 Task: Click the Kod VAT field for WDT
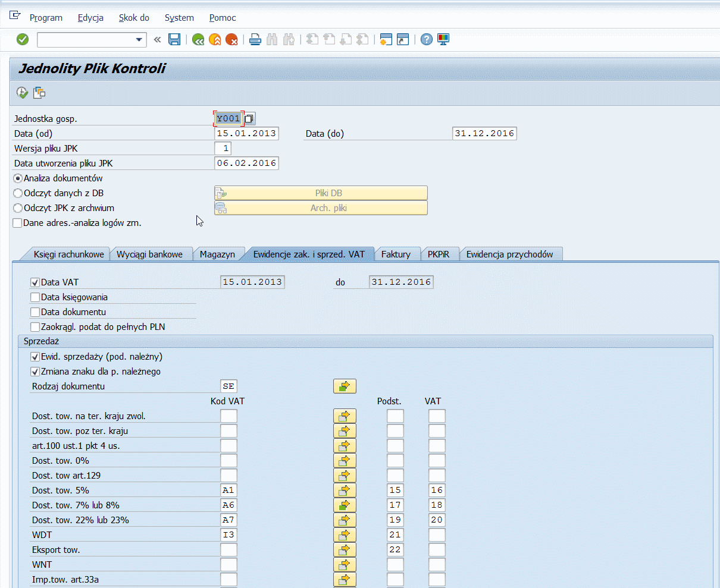tap(228, 535)
